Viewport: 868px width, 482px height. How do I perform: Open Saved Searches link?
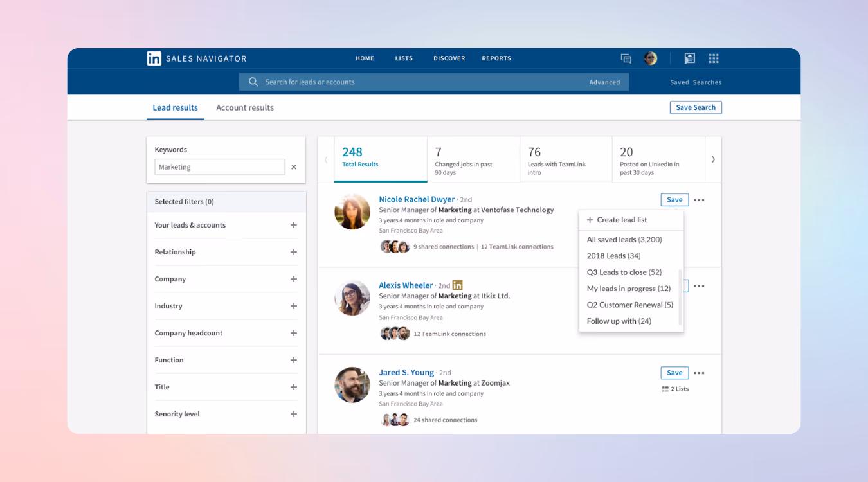pyautogui.click(x=696, y=82)
